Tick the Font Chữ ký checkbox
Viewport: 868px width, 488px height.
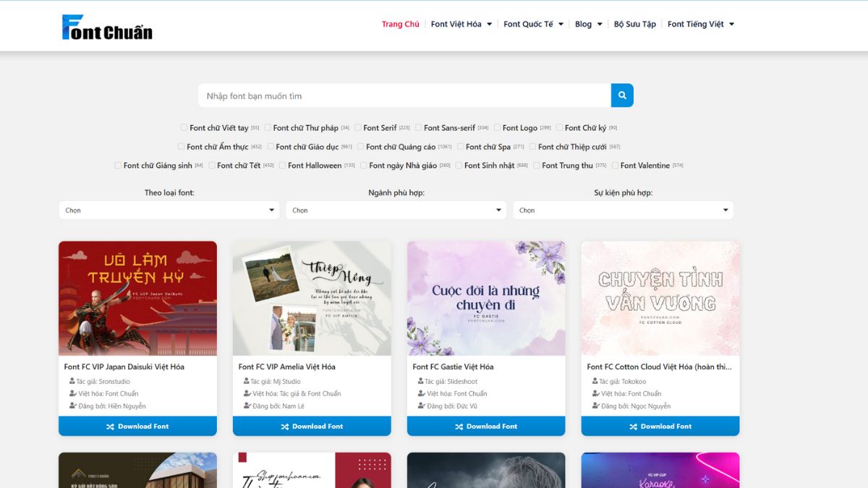click(x=559, y=127)
